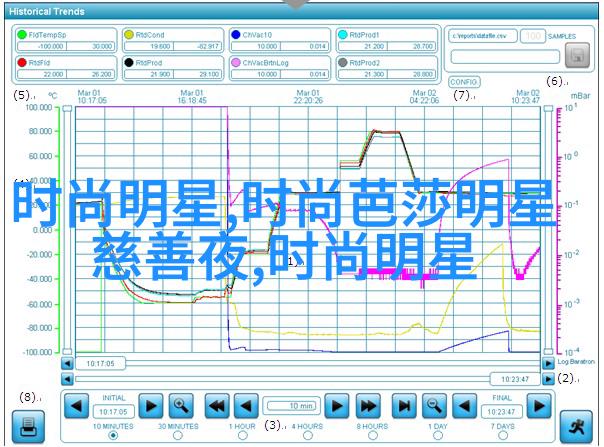Select the 1 HOUR radio button
The height and width of the screenshot is (447, 604).
point(243,435)
